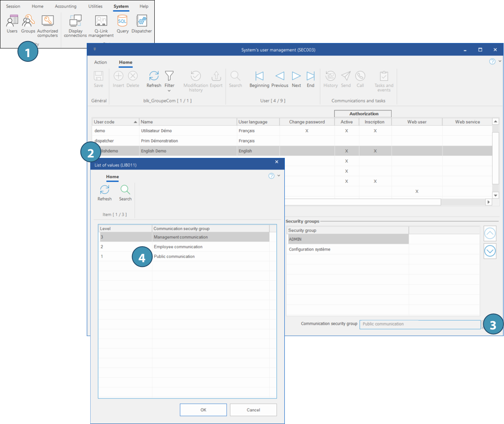Viewport: 504px width, 424px height.
Task: Expand help chevron in List of values
Action: [x=279, y=176]
